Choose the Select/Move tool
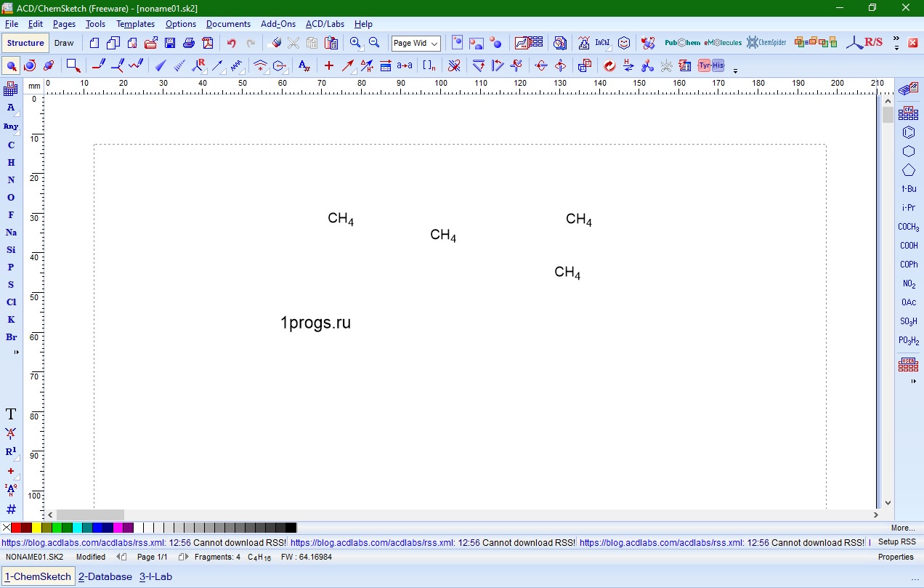Image resolution: width=924 pixels, height=588 pixels. tap(12, 66)
